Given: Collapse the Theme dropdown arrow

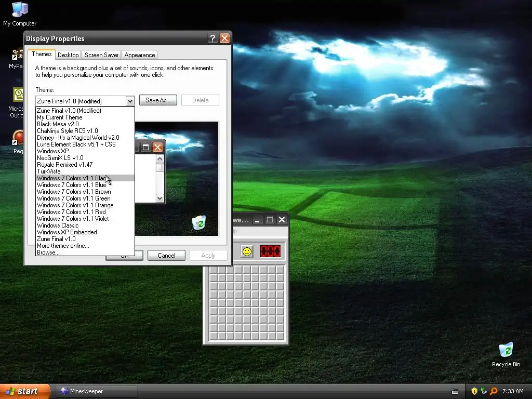Looking at the screenshot, I should pos(130,101).
